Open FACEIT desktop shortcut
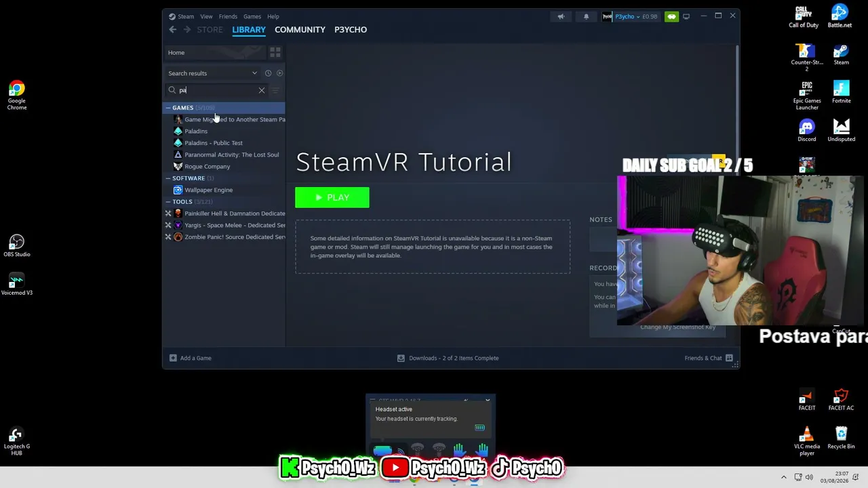The height and width of the screenshot is (488, 868). pyautogui.click(x=807, y=400)
